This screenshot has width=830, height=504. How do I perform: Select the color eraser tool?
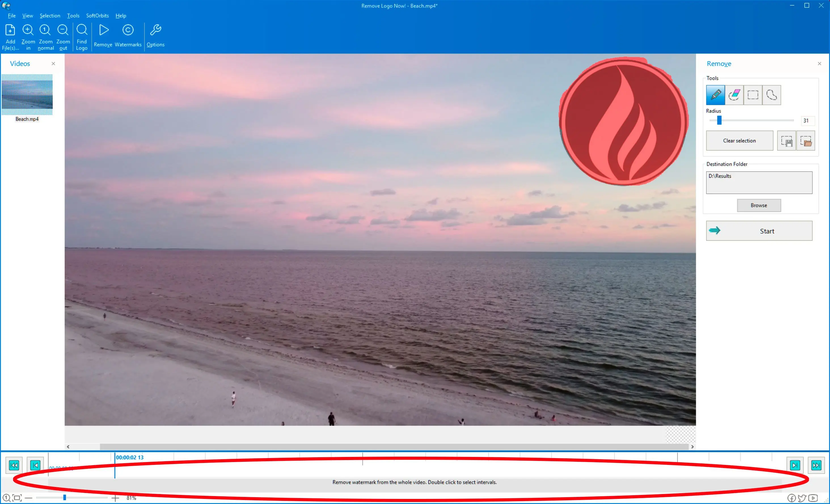click(734, 95)
